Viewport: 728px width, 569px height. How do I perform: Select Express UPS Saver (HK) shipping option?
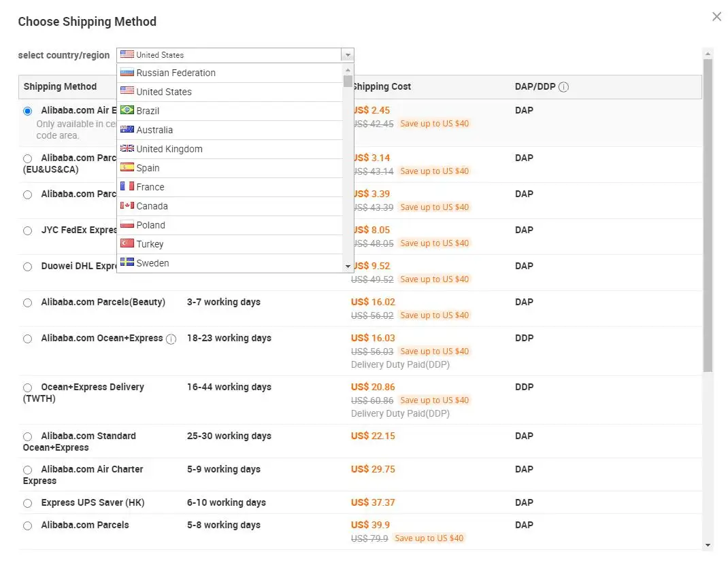pyautogui.click(x=27, y=503)
